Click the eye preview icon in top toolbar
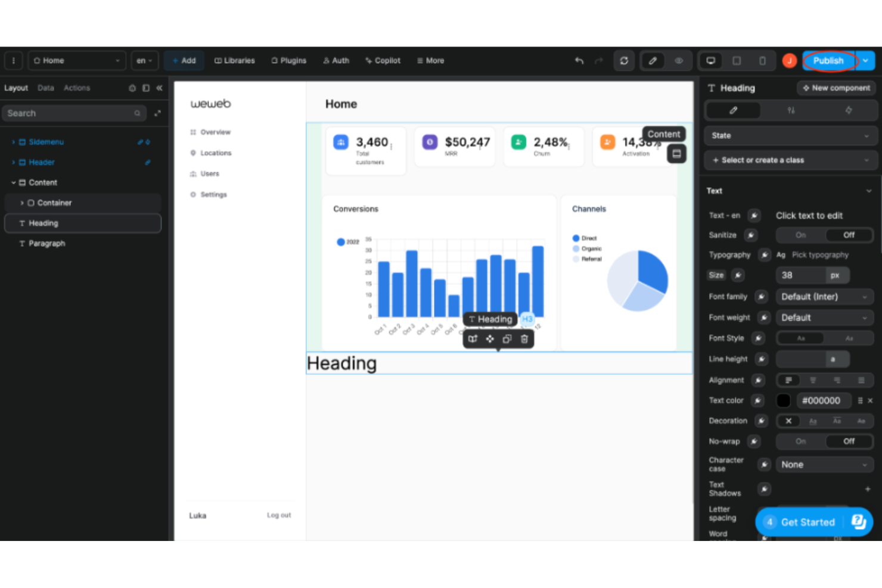The width and height of the screenshot is (882, 588). click(x=679, y=60)
